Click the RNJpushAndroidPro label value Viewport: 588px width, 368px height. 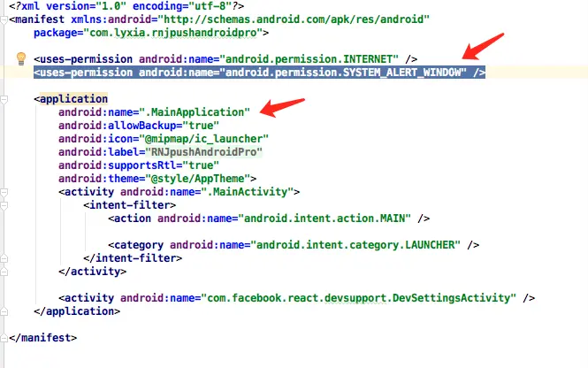click(x=203, y=152)
